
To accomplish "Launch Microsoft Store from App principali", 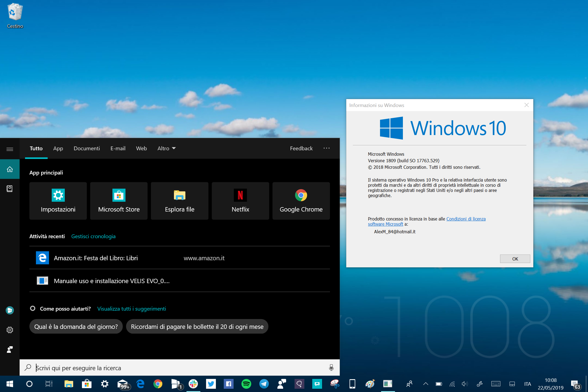I will click(119, 201).
